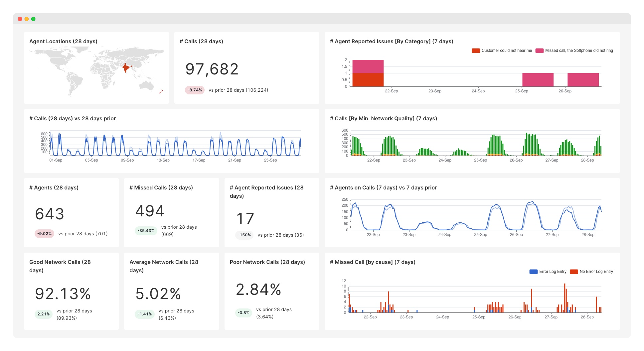Click '01-Sep' on the 28-day calls chart
This screenshot has width=644, height=351.
pyautogui.click(x=56, y=160)
